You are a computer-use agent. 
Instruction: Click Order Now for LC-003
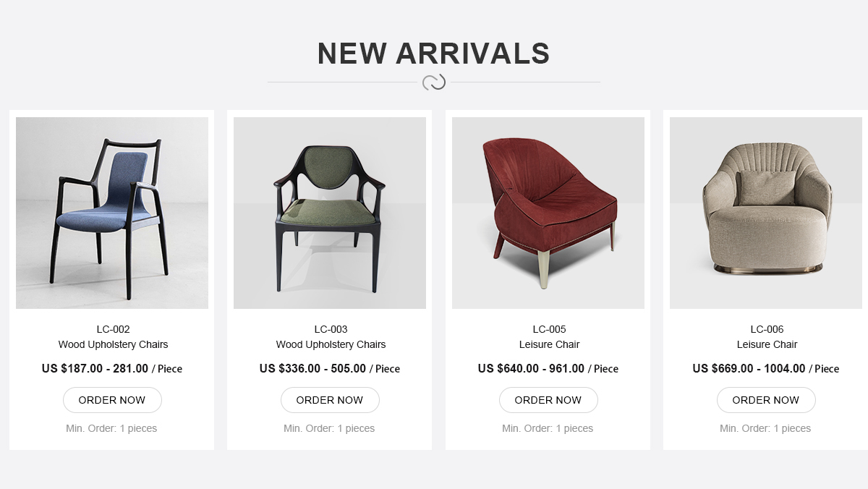coord(330,400)
